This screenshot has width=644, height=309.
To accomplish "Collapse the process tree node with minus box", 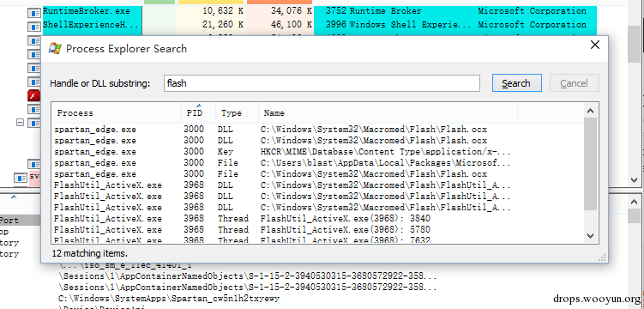I will (20, 122).
